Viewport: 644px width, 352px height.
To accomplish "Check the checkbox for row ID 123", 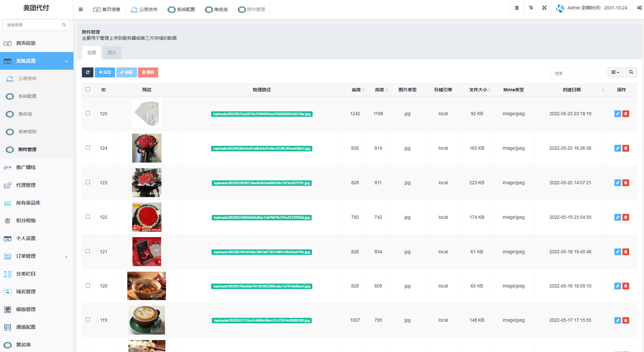I will pos(88,182).
